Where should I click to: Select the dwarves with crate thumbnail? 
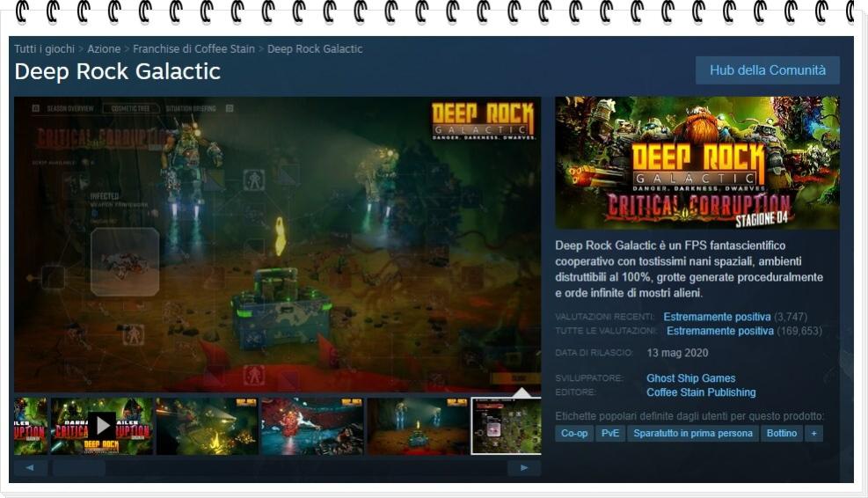pyautogui.click(x=418, y=426)
